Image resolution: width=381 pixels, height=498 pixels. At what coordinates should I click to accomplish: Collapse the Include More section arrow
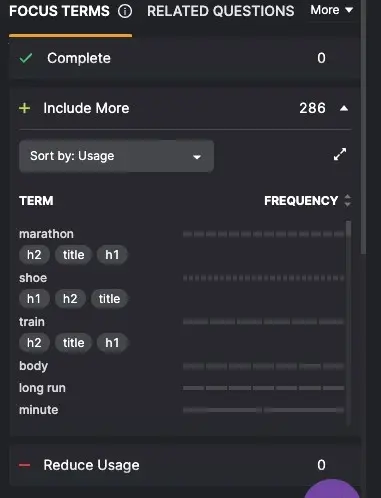tap(344, 109)
